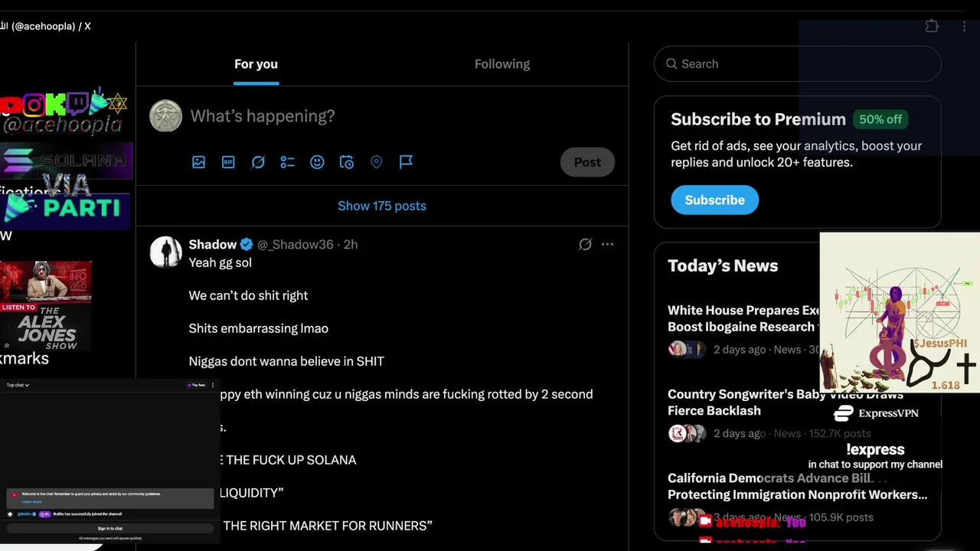Open the GIF picker in composer
980x551 pixels.
point(228,162)
